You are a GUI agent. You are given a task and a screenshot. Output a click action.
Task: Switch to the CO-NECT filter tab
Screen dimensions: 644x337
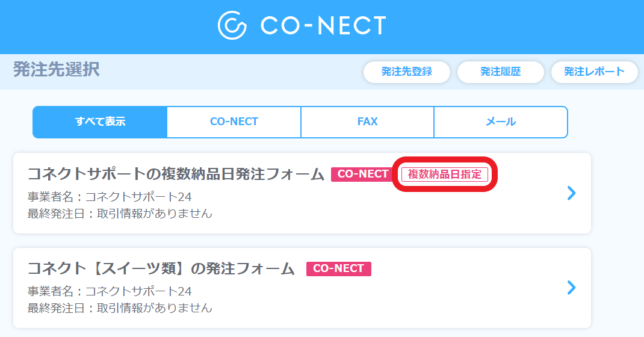coord(234,122)
